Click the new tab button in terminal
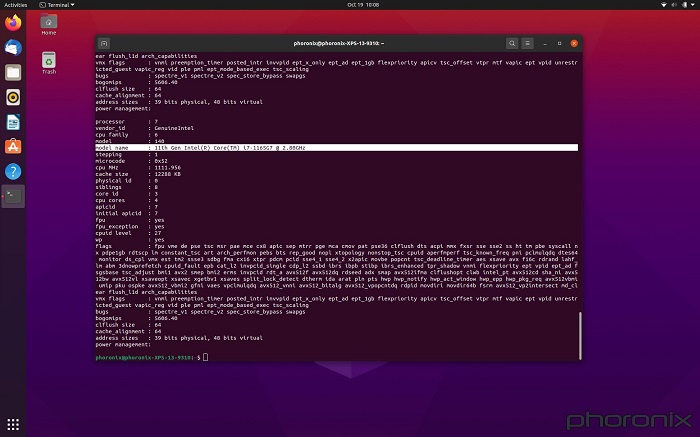 coord(104,43)
